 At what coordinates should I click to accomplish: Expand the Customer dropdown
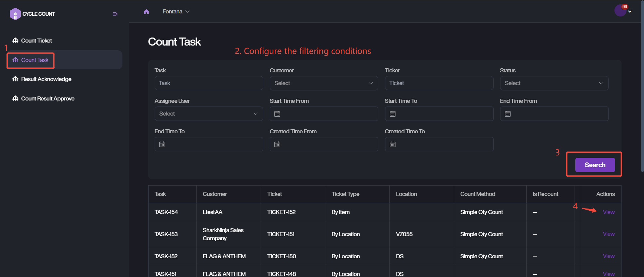pos(324,83)
